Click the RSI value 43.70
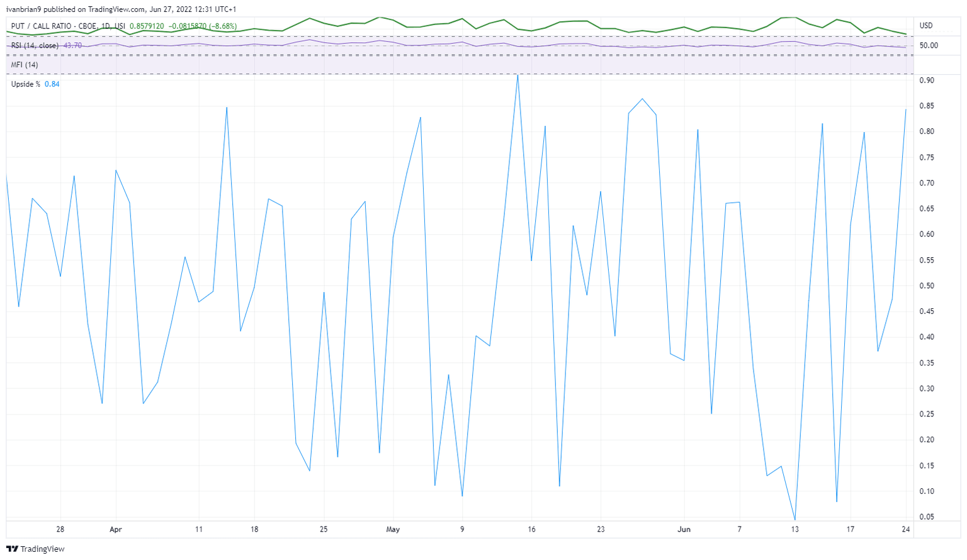 72,45
